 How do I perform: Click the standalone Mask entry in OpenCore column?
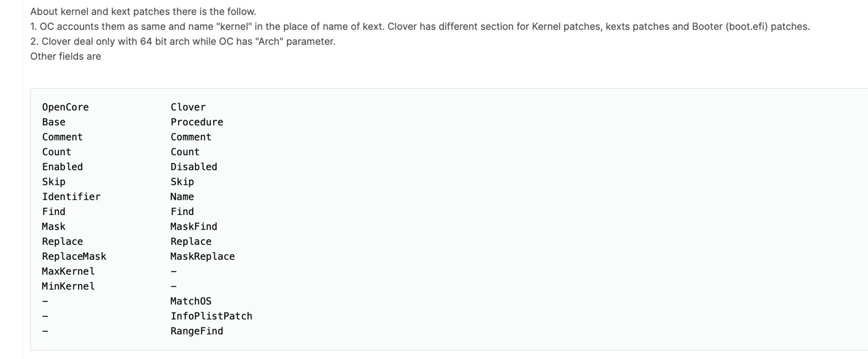tap(53, 227)
